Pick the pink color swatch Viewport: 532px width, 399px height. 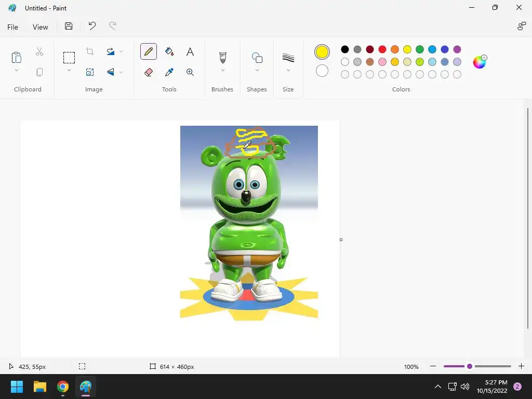coord(382,62)
